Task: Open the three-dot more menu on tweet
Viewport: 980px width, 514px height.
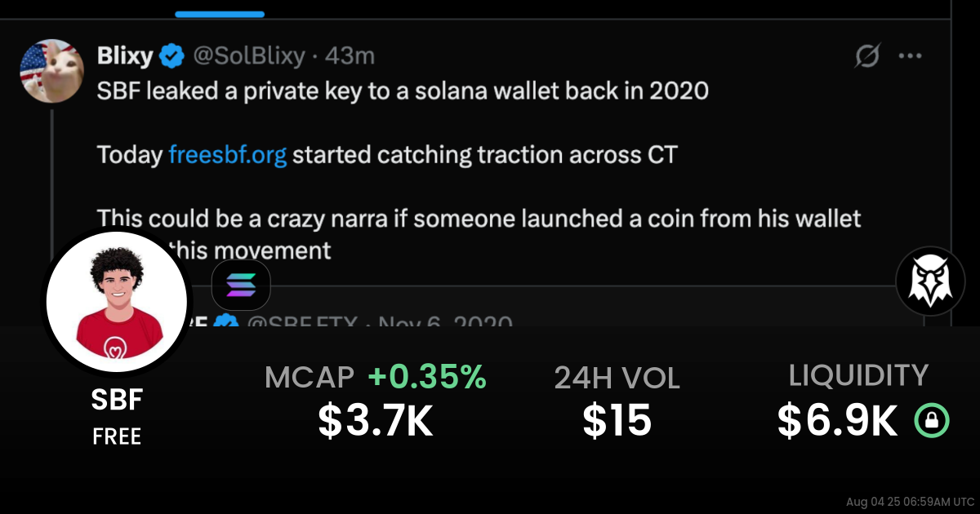Action: pyautogui.click(x=910, y=56)
